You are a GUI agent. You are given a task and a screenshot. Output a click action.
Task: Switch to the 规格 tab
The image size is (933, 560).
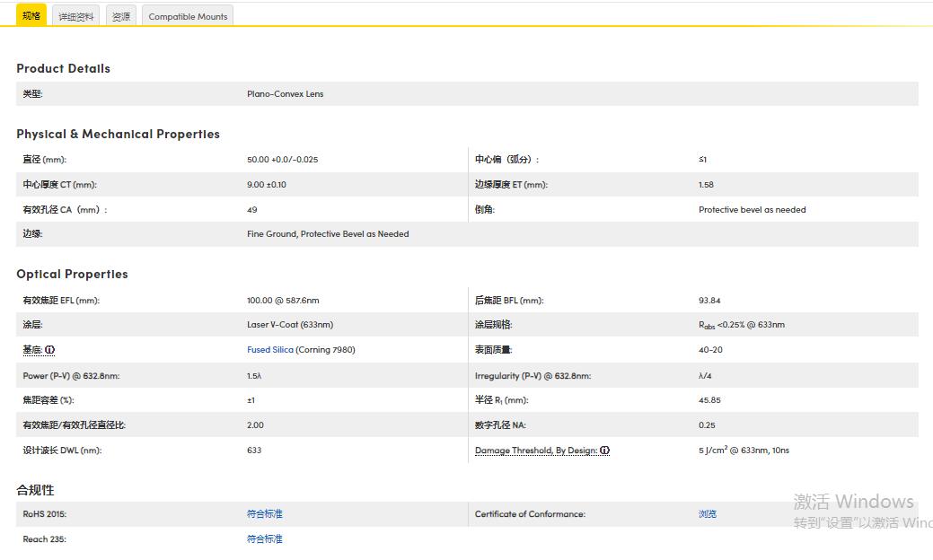point(31,16)
